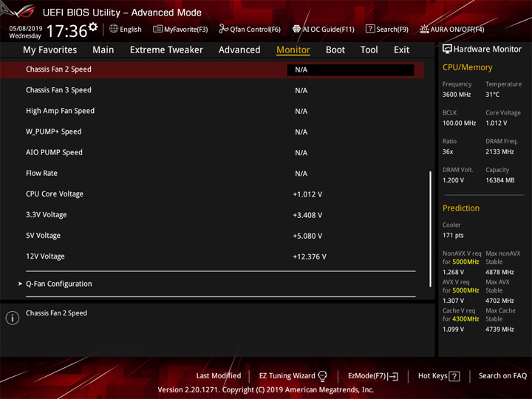
Task: Expand Q-Fan Configuration submenu
Action: tap(59, 284)
